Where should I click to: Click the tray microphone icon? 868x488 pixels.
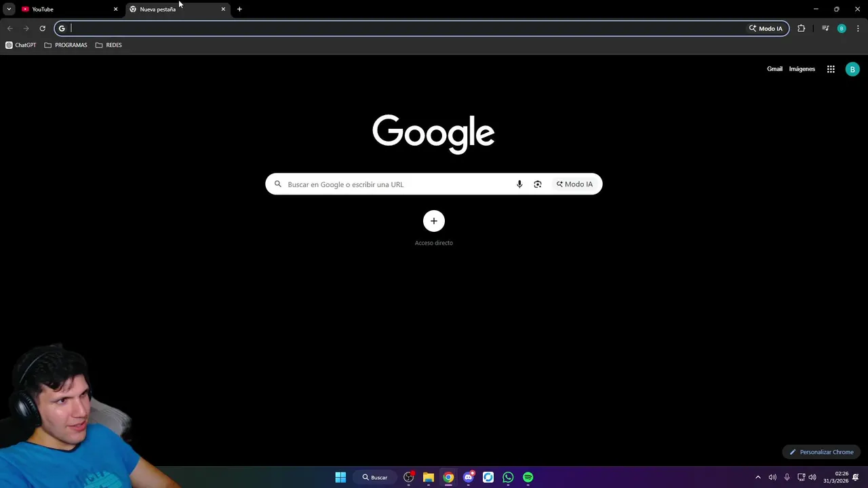[x=787, y=477]
